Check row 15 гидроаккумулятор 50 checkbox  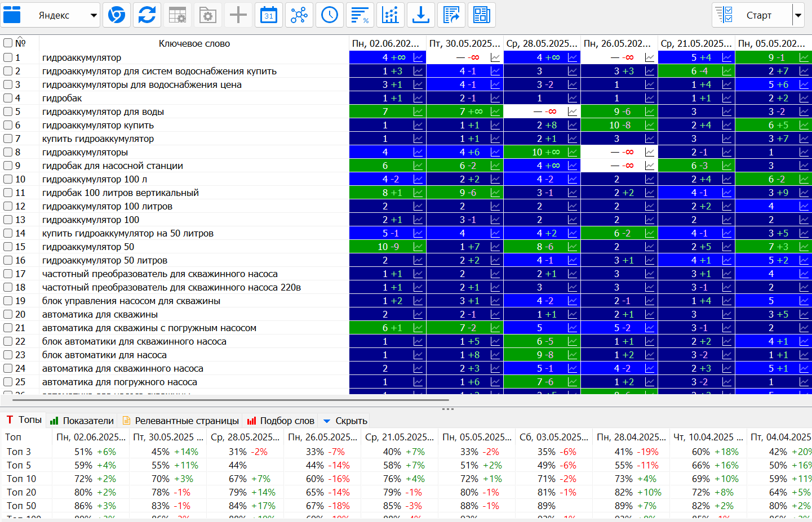8,247
